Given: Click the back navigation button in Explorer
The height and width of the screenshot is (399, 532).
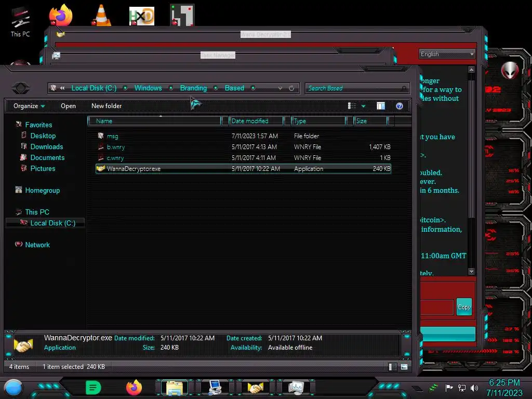Looking at the screenshot, I should [21, 88].
